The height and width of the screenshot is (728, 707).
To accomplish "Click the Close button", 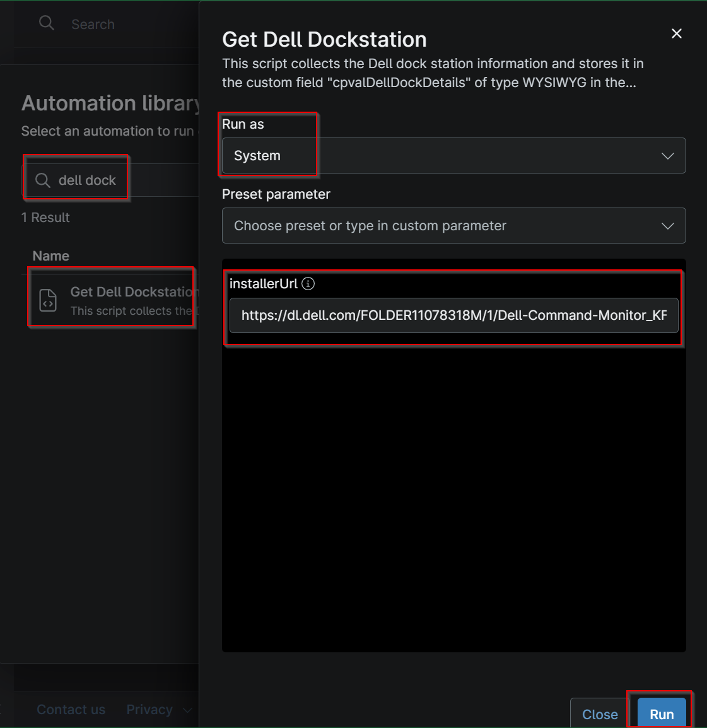I will [x=600, y=713].
